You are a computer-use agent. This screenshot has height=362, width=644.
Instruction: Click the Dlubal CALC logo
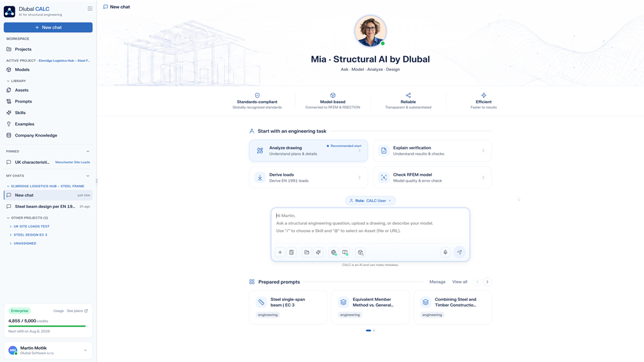coord(10,12)
